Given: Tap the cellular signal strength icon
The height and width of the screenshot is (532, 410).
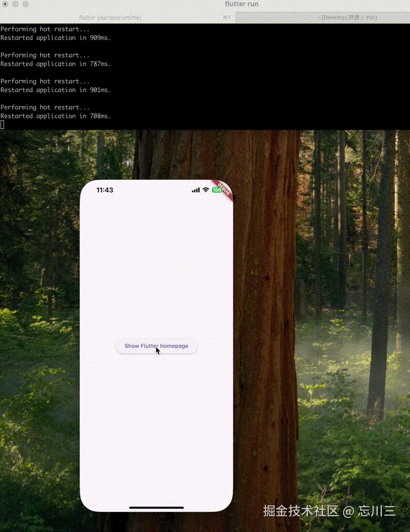Looking at the screenshot, I should click(195, 190).
